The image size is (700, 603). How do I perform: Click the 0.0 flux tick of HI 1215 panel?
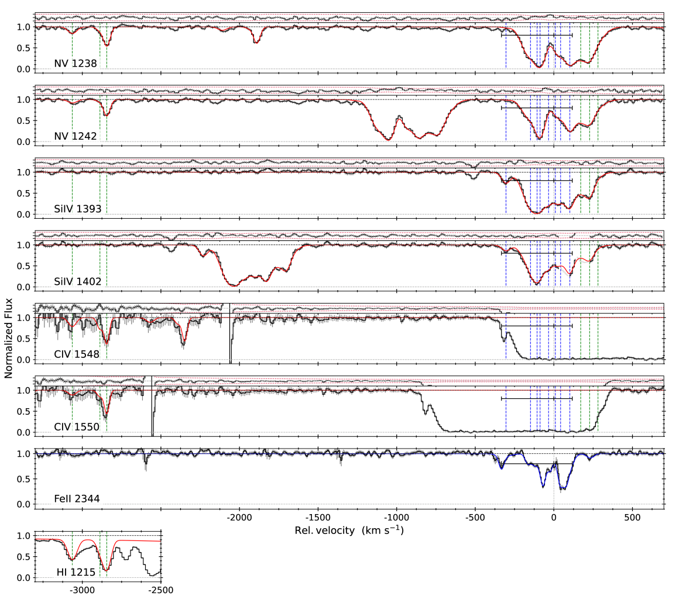click(23, 578)
